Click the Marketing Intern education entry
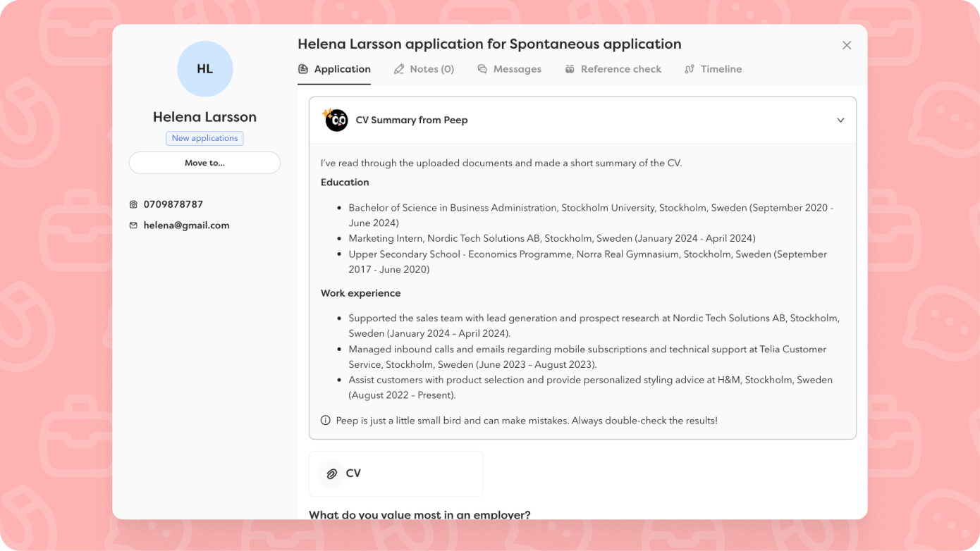This screenshot has height=551, width=980. tap(552, 238)
